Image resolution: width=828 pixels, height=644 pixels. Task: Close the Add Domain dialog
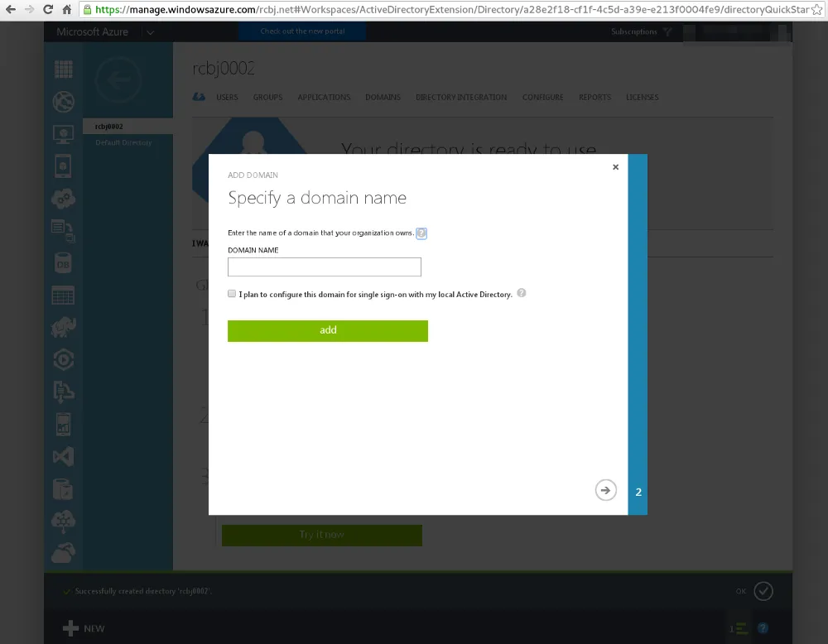[615, 167]
